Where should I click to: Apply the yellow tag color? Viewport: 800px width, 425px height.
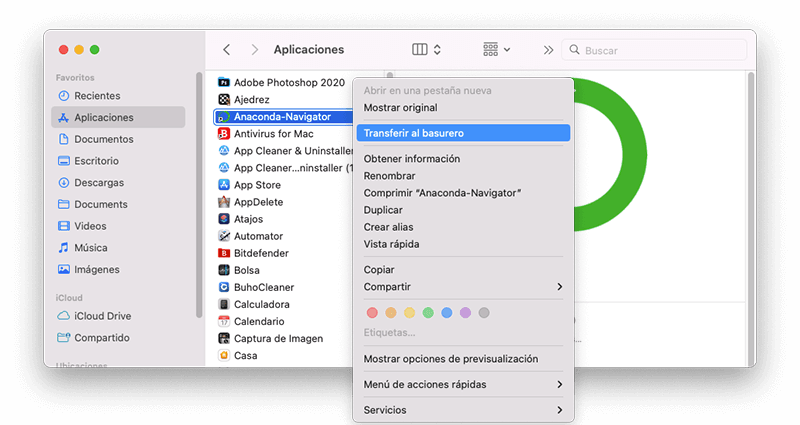point(410,313)
